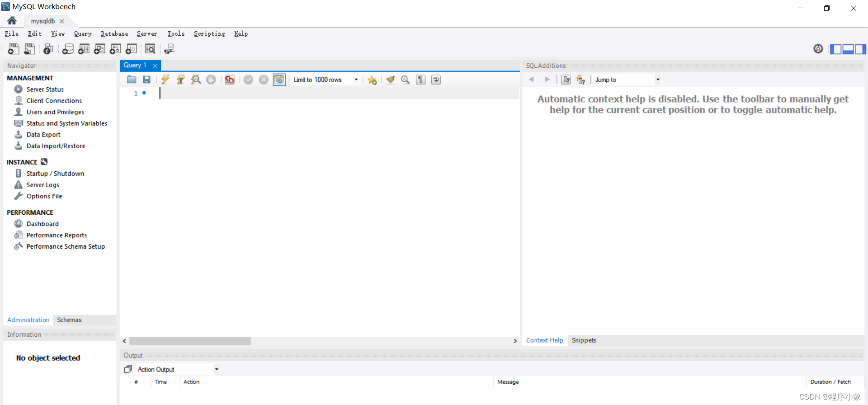Viewport: 868px width, 405px height.
Task: Open the Scripting menu
Action: pyautogui.click(x=209, y=33)
